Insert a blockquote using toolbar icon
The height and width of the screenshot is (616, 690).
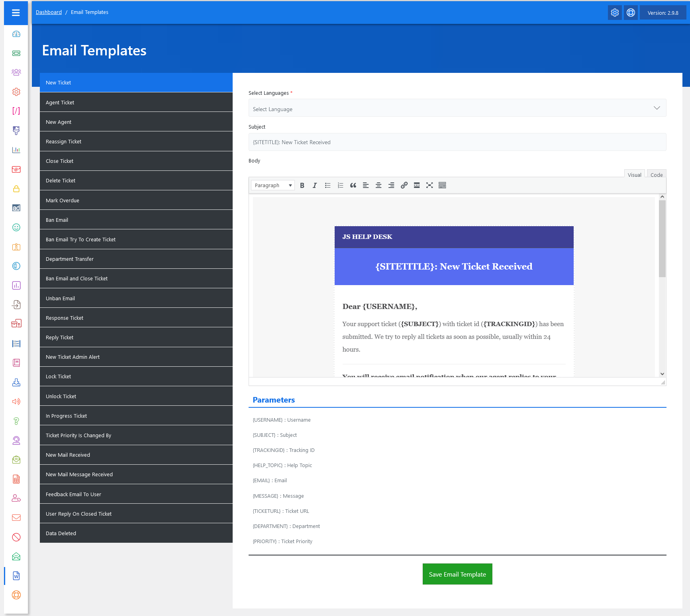353,185
